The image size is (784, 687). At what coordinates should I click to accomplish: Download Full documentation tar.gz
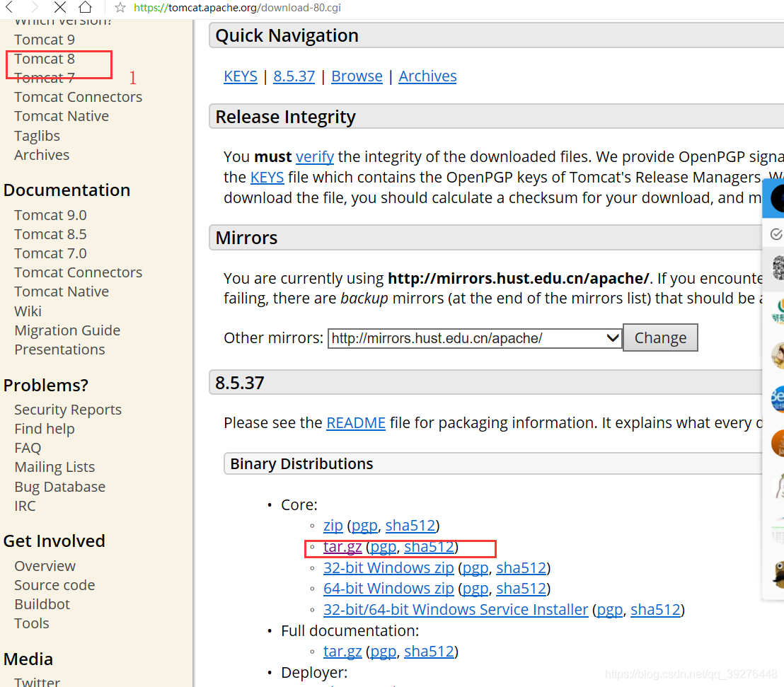pyautogui.click(x=342, y=652)
